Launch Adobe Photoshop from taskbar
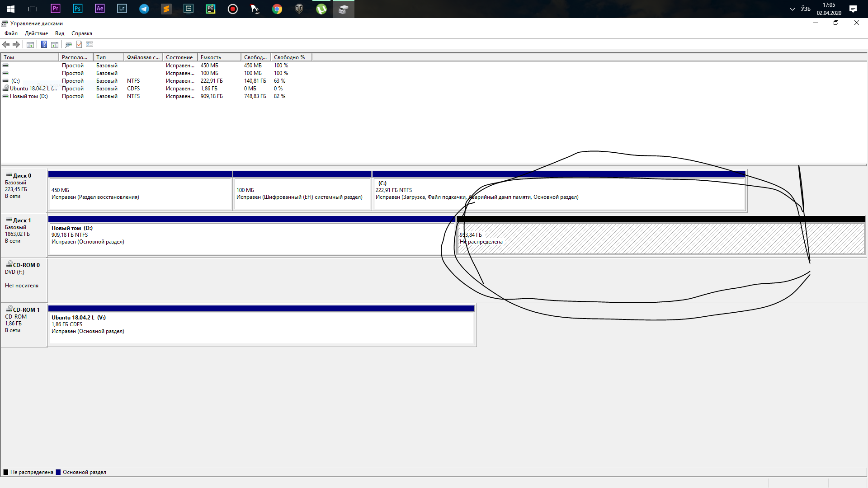The image size is (868, 488). (x=77, y=9)
